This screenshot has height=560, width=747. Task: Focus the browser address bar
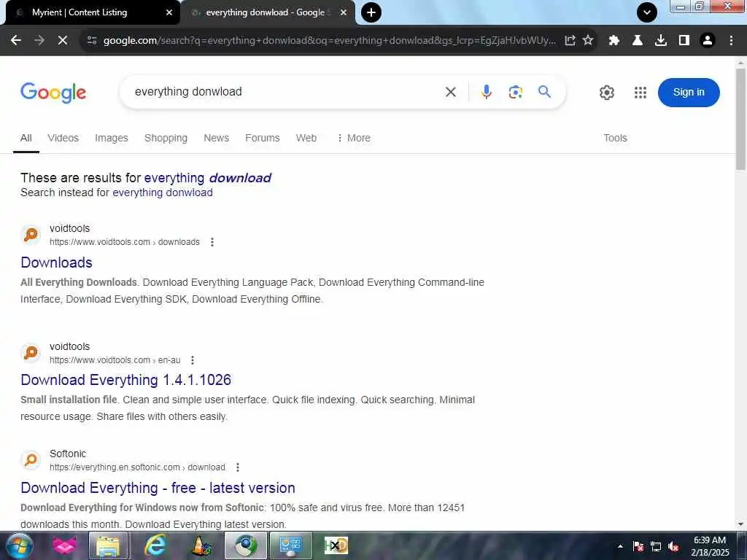point(329,41)
